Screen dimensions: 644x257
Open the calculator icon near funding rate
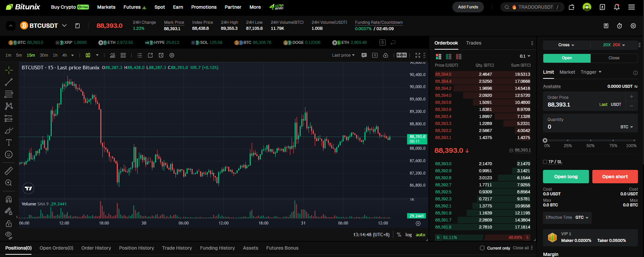(x=606, y=26)
